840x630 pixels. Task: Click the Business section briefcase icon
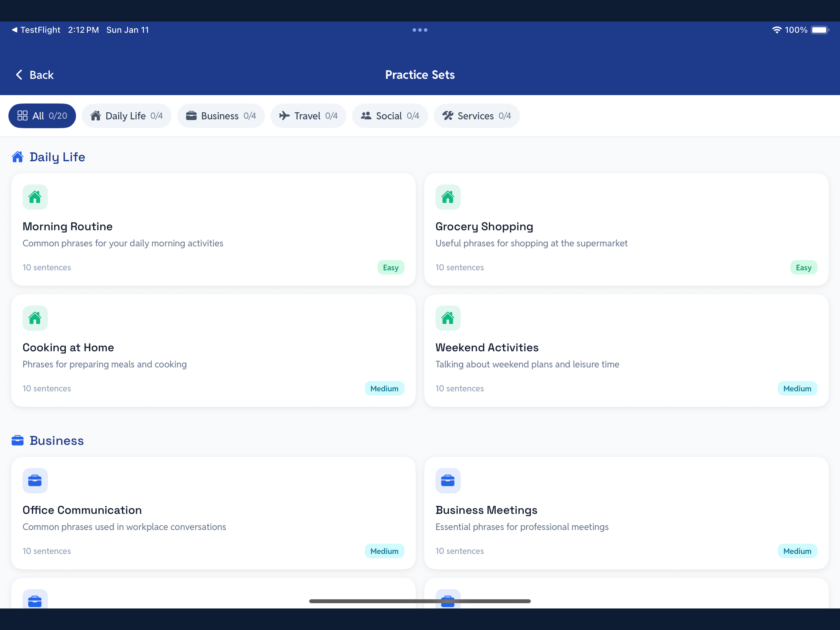[18, 441]
